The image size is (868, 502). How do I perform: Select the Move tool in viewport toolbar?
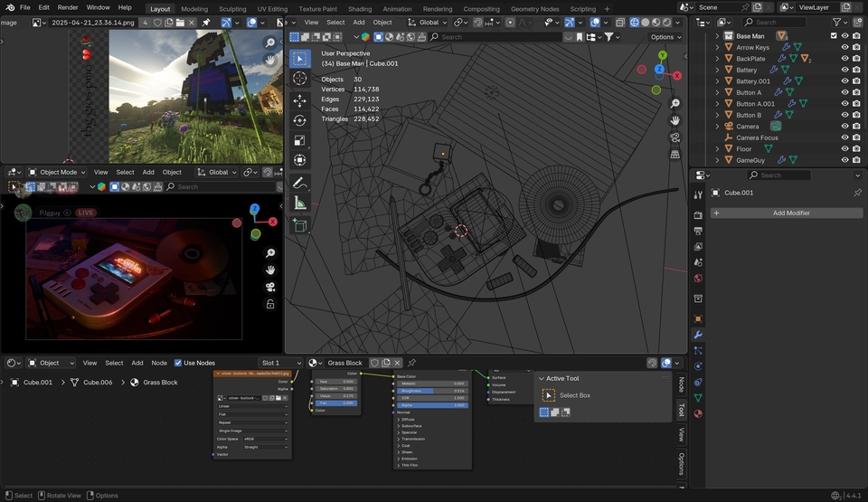(x=299, y=99)
